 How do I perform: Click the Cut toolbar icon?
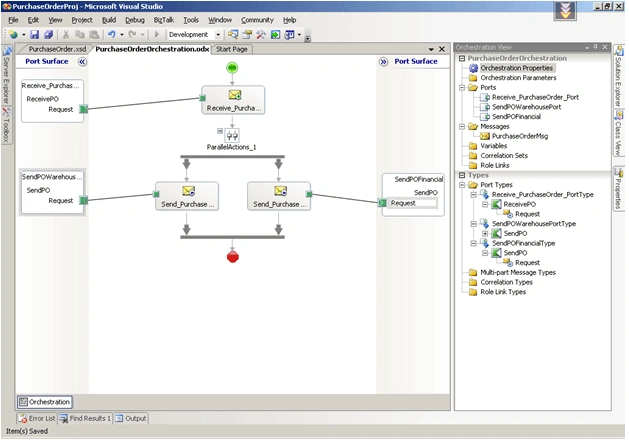[66, 34]
